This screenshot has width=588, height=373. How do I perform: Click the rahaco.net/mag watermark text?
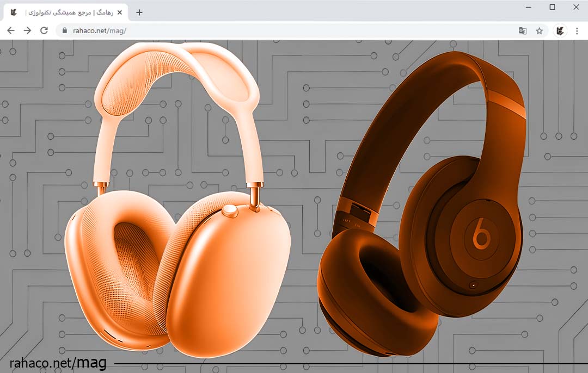point(58,363)
